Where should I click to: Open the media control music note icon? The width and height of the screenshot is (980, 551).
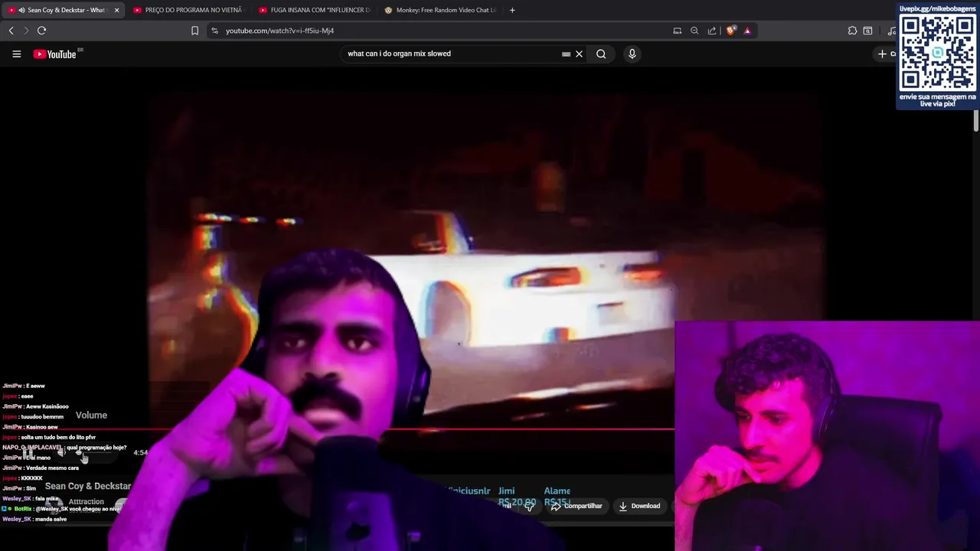891,31
